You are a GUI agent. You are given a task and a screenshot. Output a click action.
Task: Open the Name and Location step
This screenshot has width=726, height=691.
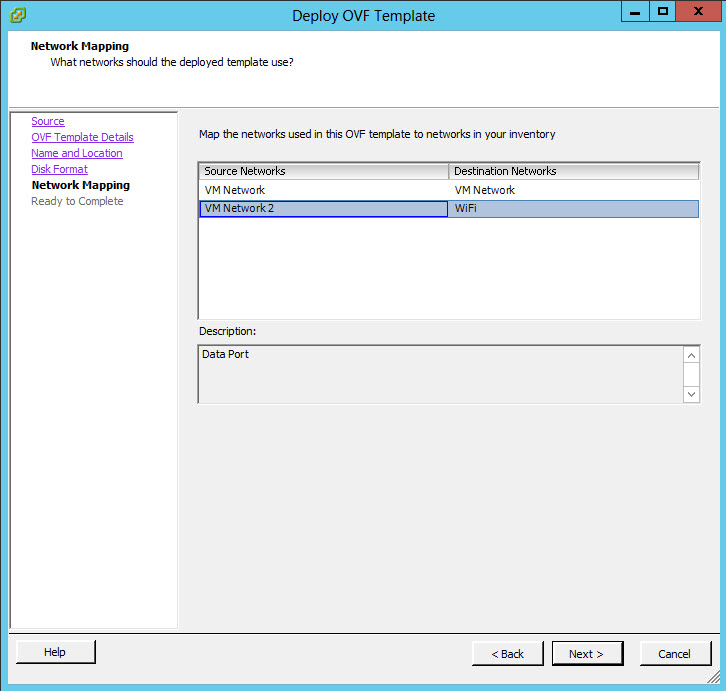pyautogui.click(x=77, y=153)
